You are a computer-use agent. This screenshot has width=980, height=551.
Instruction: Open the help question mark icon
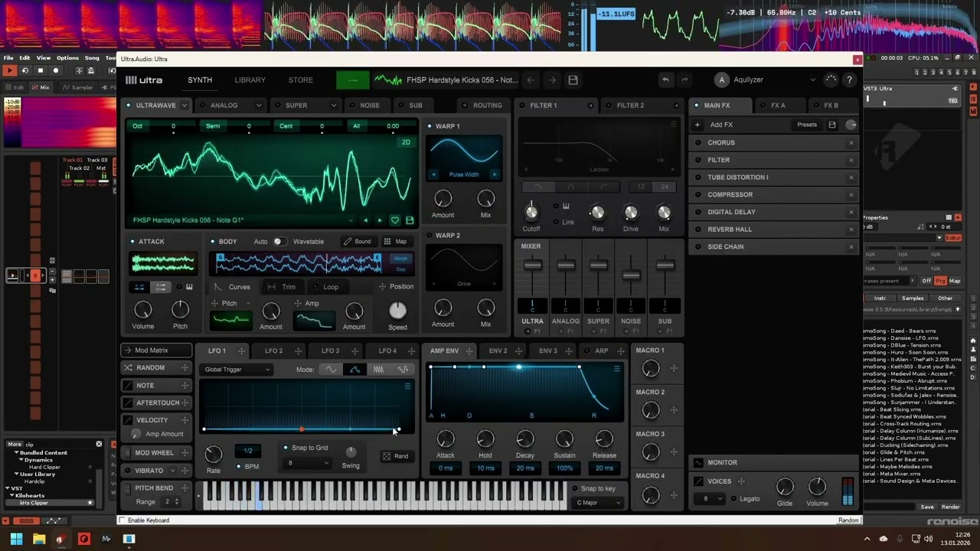[849, 80]
